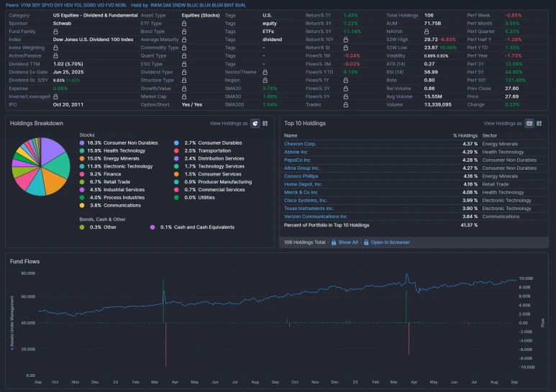Click Show All holdings link
Viewport: 556px width, 392px height.
point(348,242)
